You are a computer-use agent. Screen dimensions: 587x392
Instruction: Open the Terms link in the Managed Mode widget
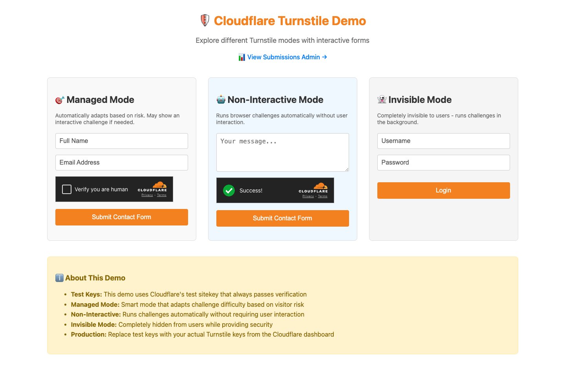click(162, 195)
